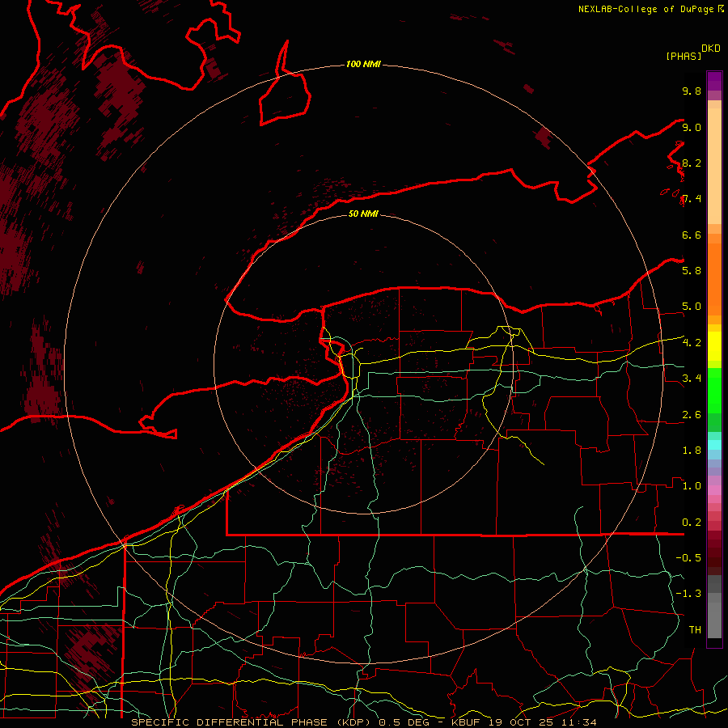Select the yellow swatch by 4.2

(714, 341)
